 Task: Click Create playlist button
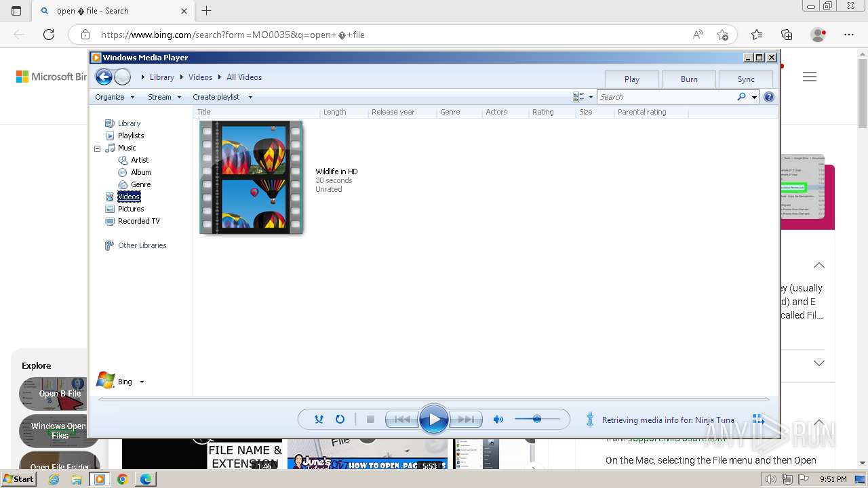pos(216,97)
